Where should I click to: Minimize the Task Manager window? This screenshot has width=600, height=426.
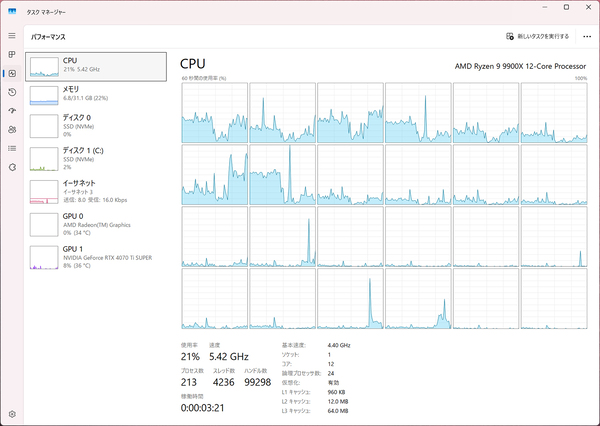(x=545, y=7)
